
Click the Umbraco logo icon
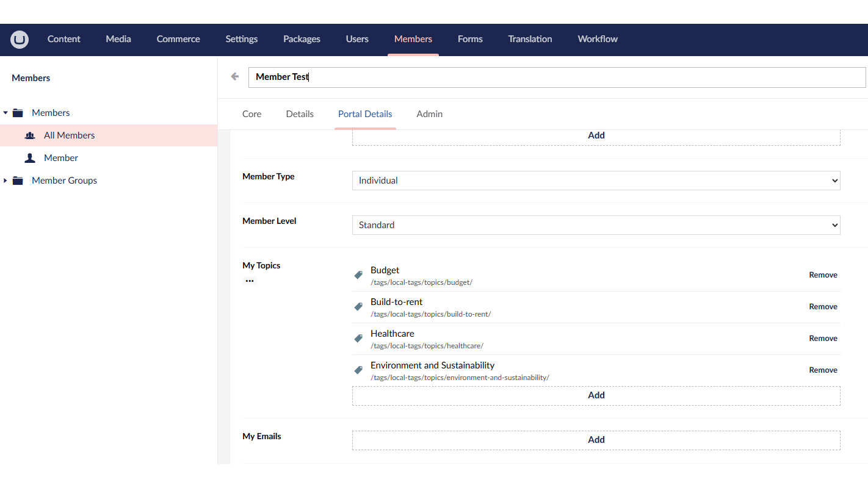point(19,39)
